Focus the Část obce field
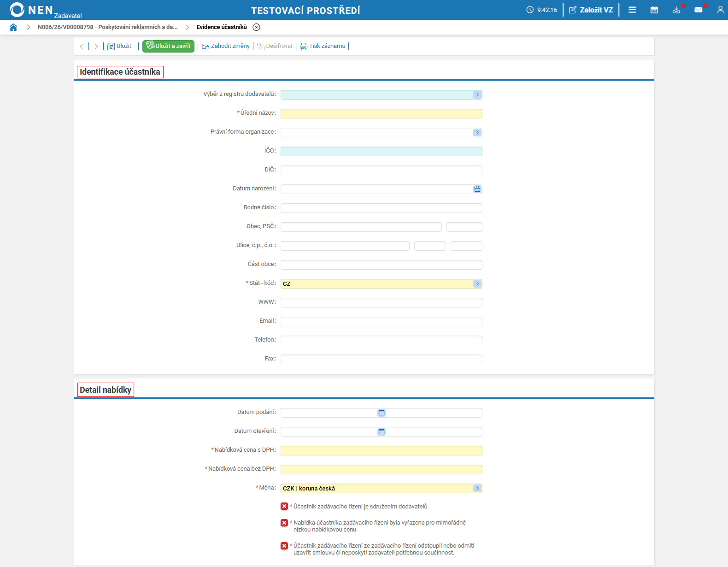The image size is (728, 567). point(382,265)
